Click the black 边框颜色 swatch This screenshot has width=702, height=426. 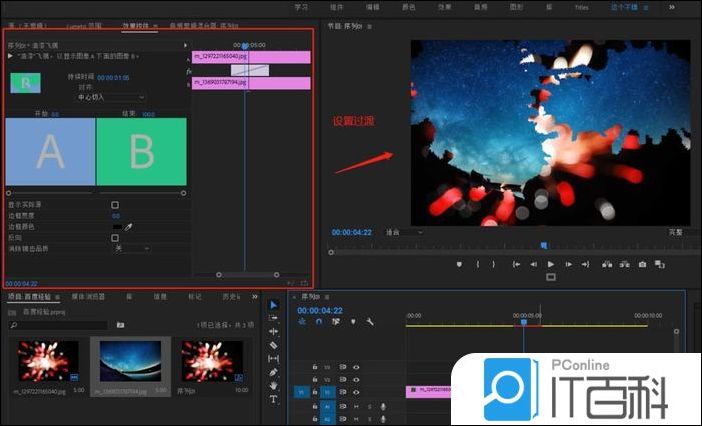point(116,227)
